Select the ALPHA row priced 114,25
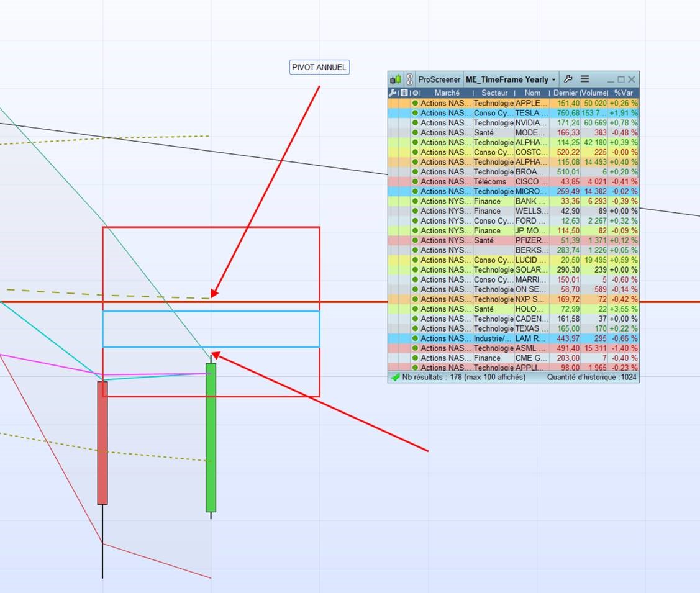 point(514,142)
